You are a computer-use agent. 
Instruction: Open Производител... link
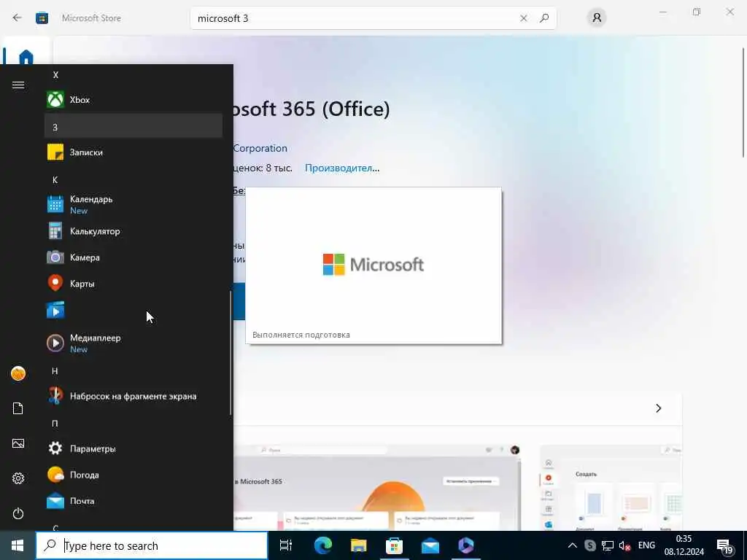tap(342, 168)
